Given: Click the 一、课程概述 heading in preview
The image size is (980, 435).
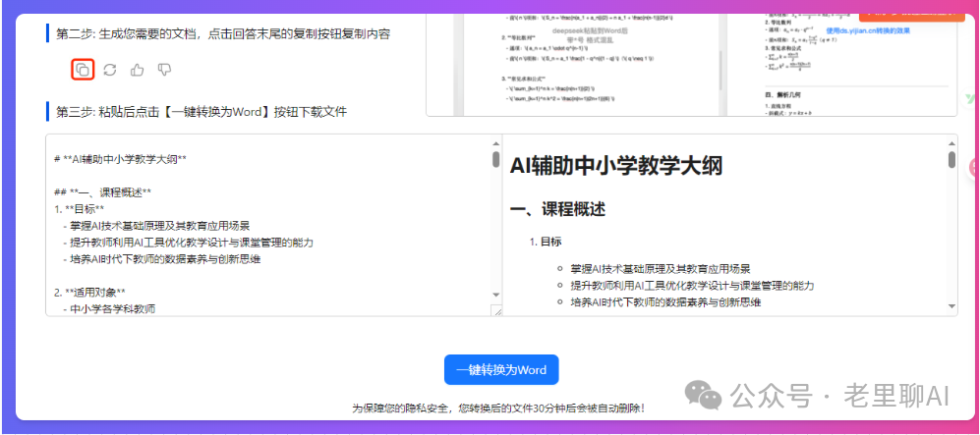Looking at the screenshot, I should click(558, 209).
